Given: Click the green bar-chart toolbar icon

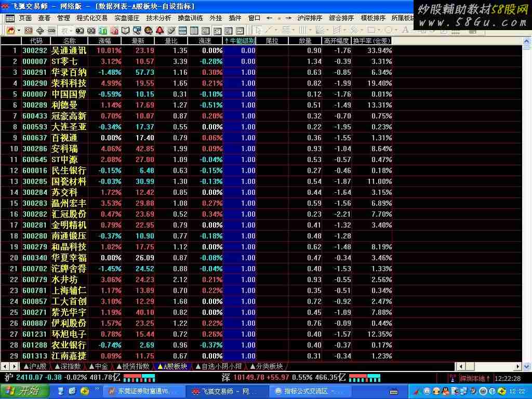Looking at the screenshot, I should (x=103, y=31).
